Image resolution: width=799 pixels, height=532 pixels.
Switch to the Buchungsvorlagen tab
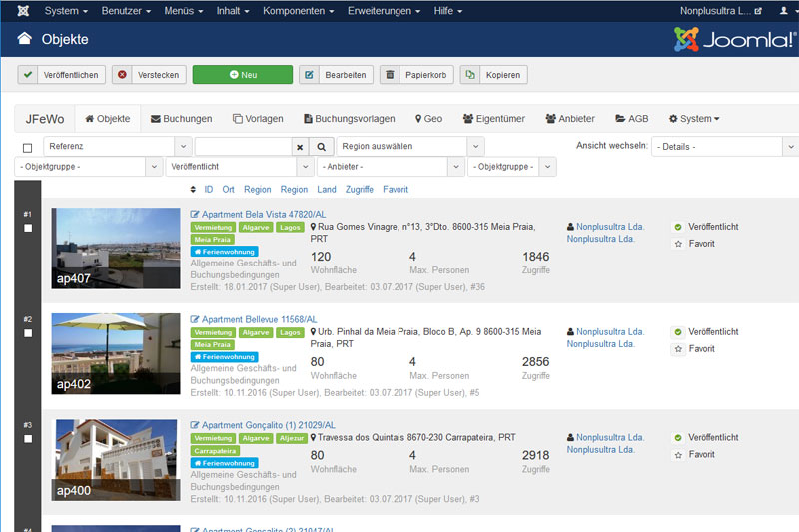[349, 118]
